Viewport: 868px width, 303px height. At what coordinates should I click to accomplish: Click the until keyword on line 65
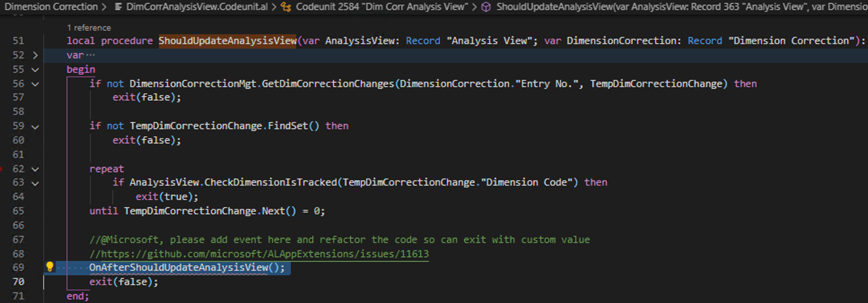click(104, 211)
